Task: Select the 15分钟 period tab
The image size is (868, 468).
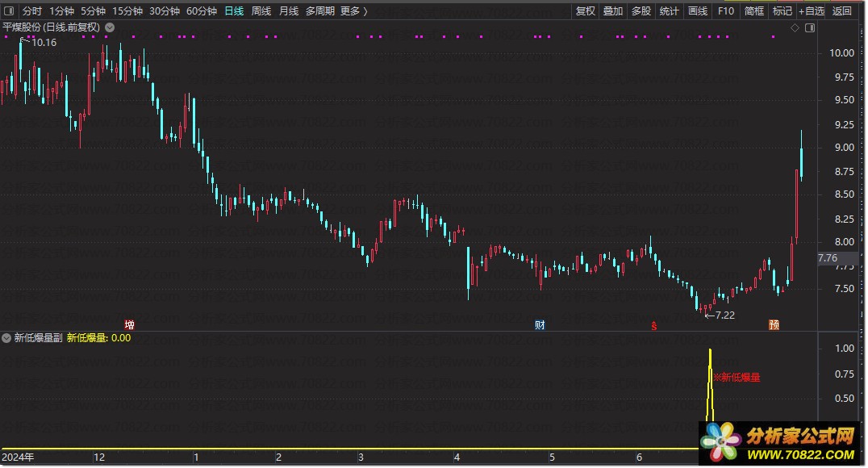Action: click(x=127, y=11)
